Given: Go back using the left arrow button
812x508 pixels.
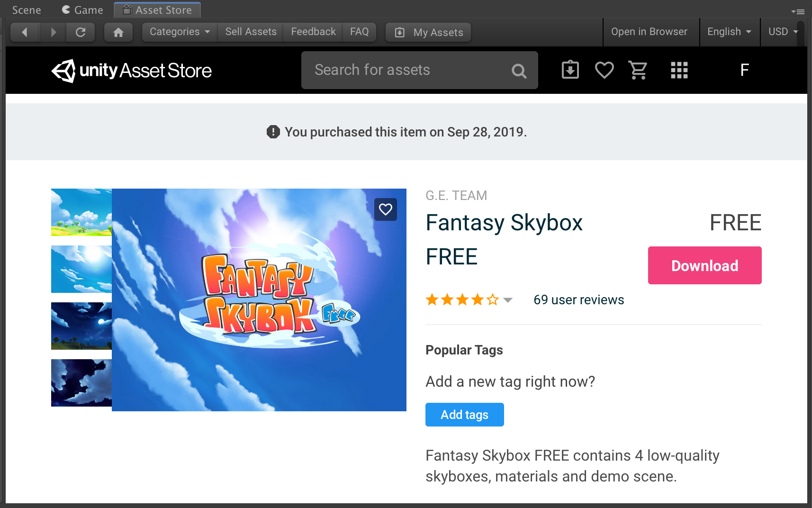Looking at the screenshot, I should click(25, 32).
